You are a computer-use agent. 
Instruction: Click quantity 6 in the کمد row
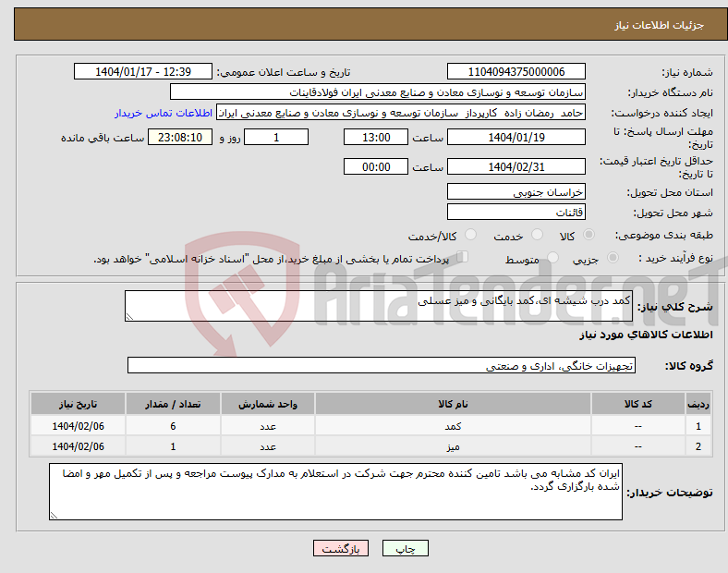(173, 426)
